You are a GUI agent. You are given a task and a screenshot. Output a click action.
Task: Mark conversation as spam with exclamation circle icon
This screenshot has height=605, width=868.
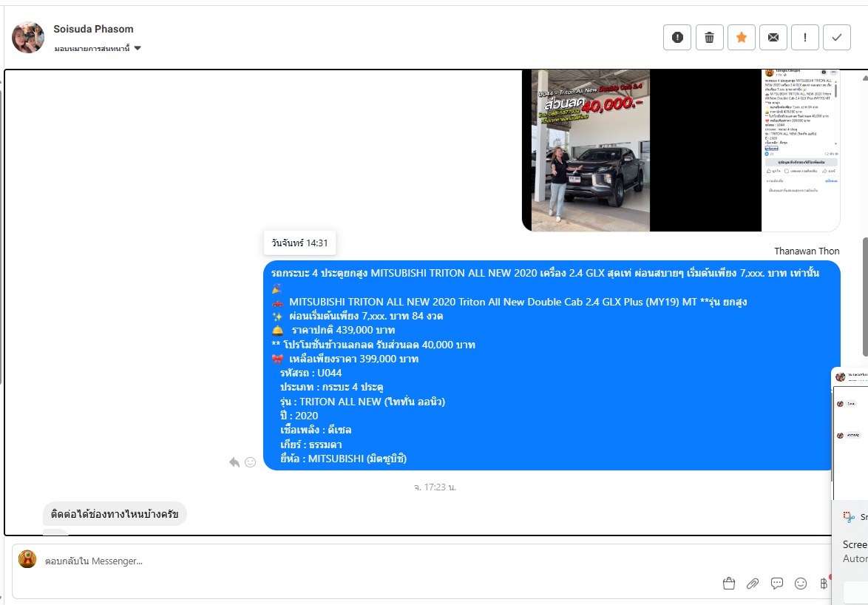pyautogui.click(x=677, y=37)
